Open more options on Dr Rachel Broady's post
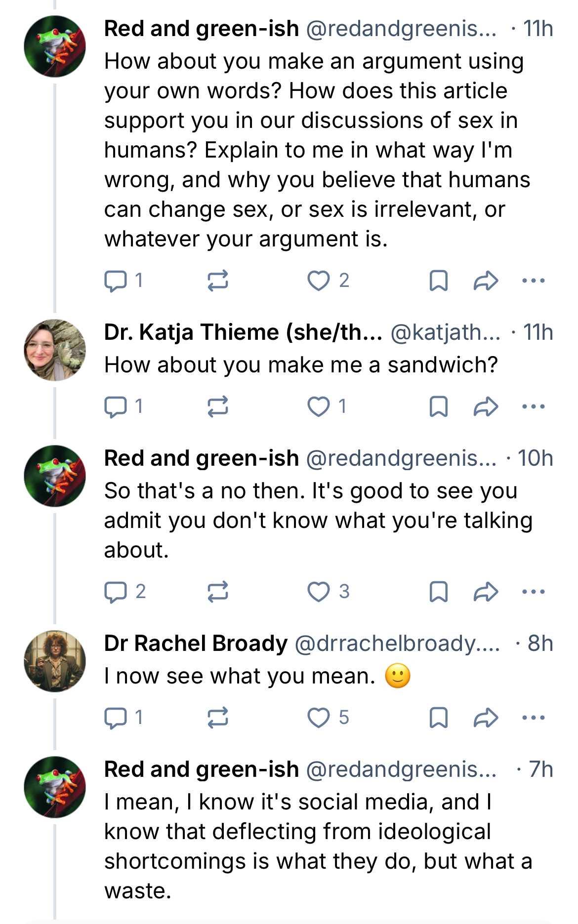The image size is (578, 924). coord(533,718)
